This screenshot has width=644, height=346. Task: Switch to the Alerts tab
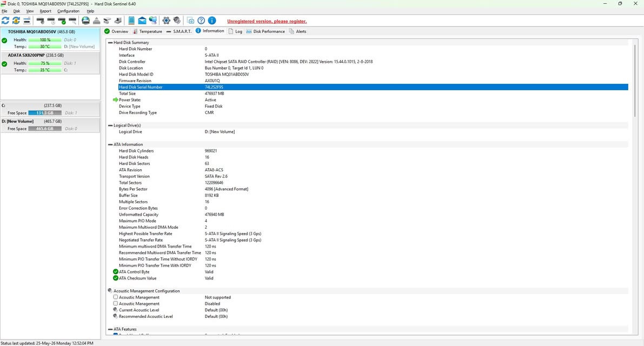(x=298, y=31)
